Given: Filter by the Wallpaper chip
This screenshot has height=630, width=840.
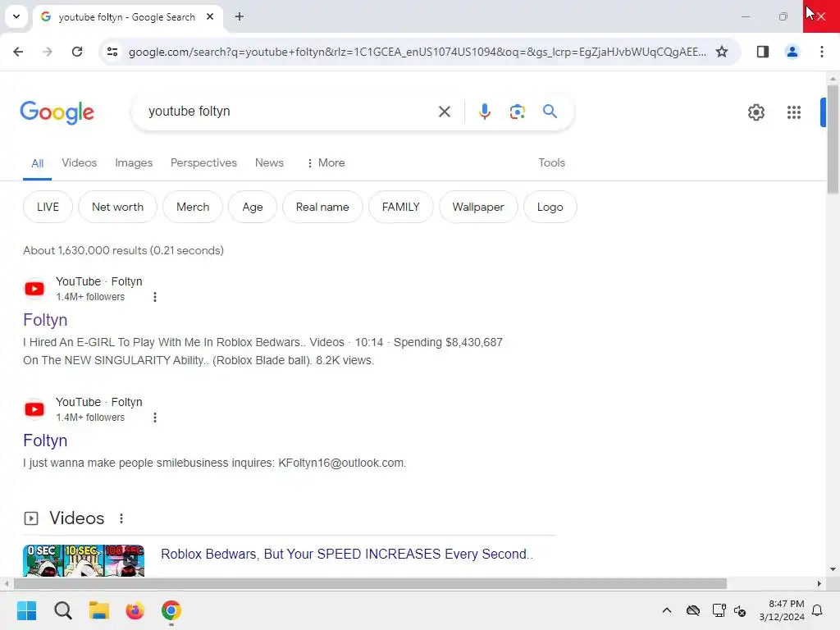Looking at the screenshot, I should click(x=478, y=207).
